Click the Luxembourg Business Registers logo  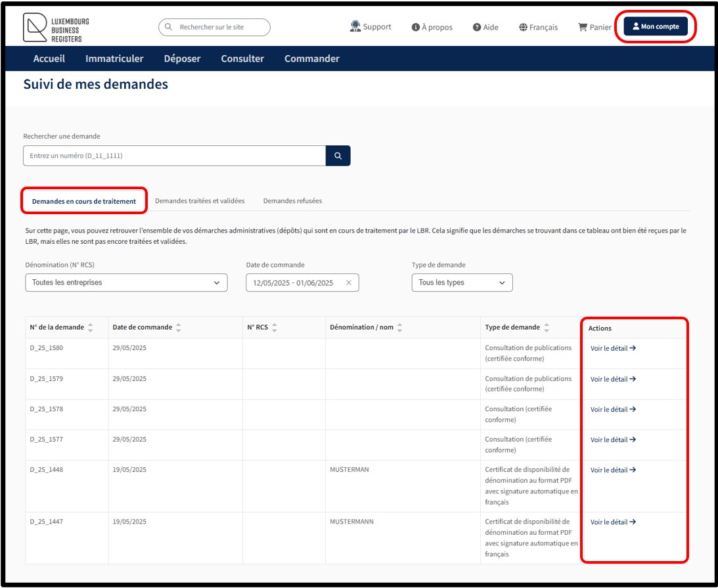56,28
